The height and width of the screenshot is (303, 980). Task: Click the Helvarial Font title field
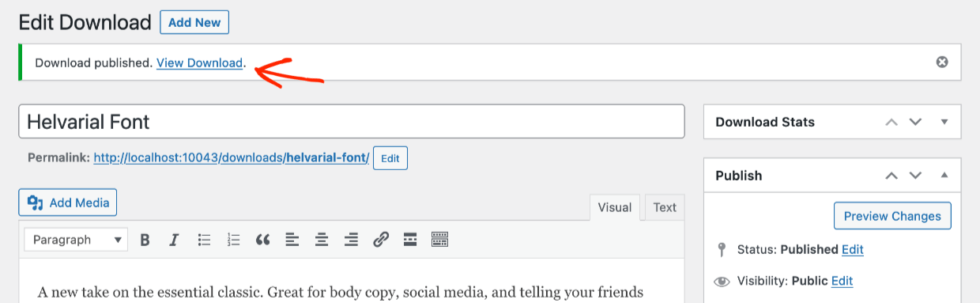tap(352, 122)
